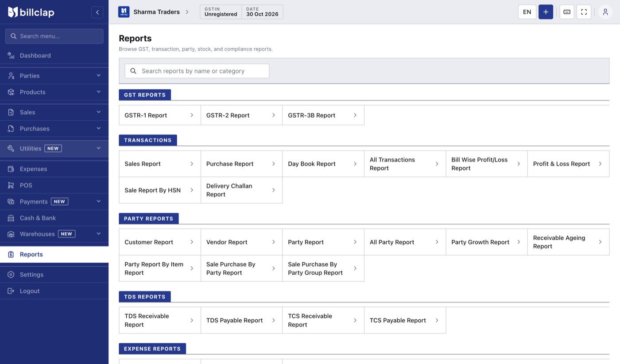The height and width of the screenshot is (364, 620).
Task: Switch language using the EN button
Action: click(527, 12)
